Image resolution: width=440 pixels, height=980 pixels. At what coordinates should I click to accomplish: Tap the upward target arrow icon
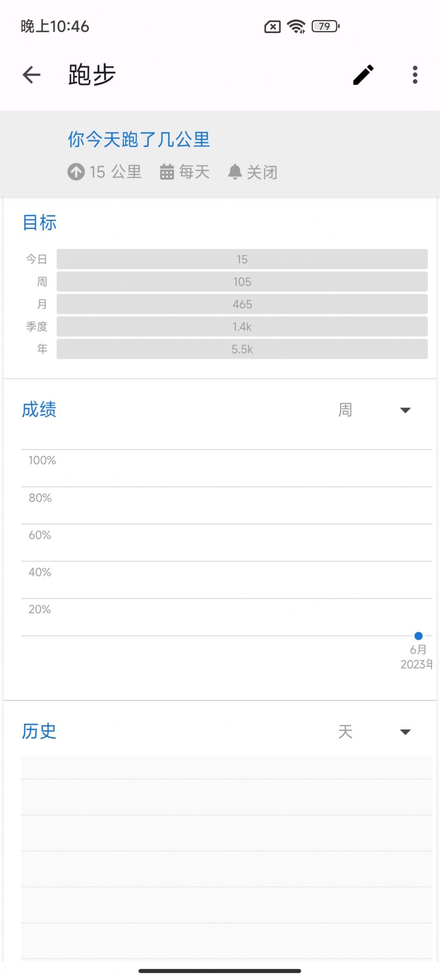coord(76,172)
